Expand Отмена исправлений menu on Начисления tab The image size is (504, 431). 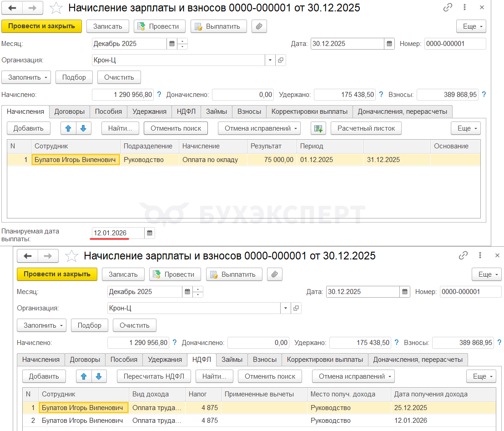(x=259, y=129)
